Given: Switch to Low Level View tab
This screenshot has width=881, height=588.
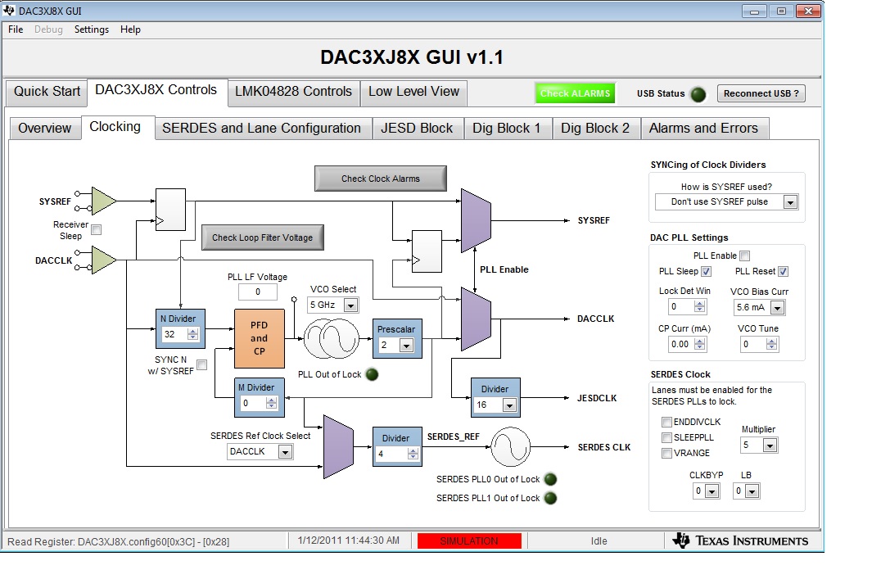Looking at the screenshot, I should pyautogui.click(x=414, y=92).
